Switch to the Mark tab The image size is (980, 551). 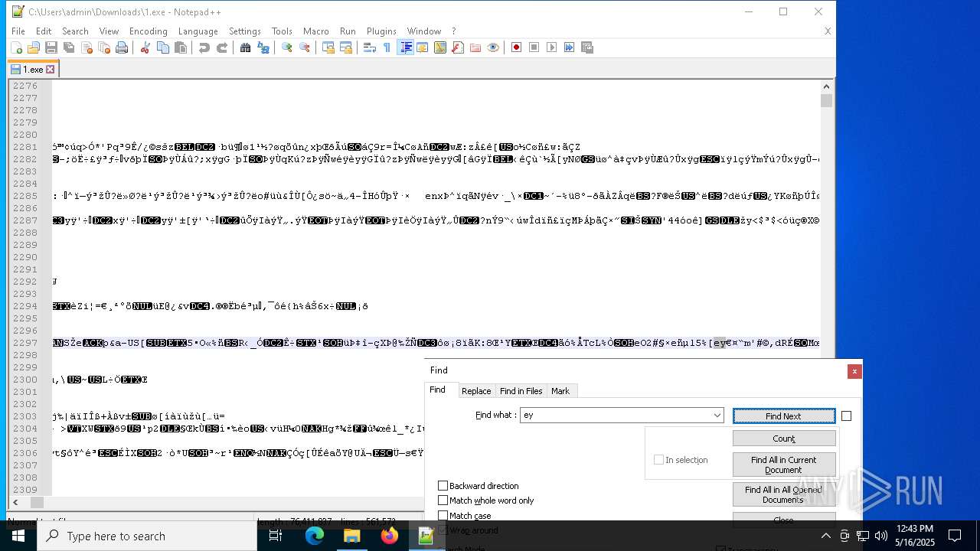coord(560,391)
